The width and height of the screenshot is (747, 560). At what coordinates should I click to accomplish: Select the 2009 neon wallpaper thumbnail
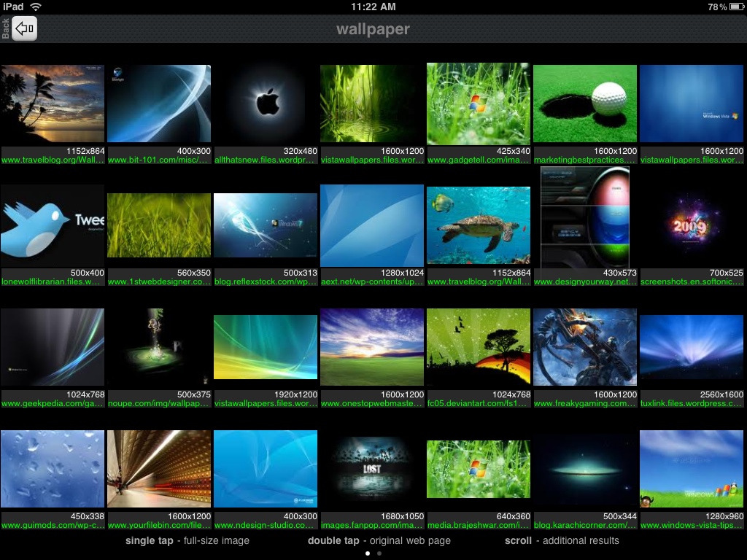[x=691, y=224]
